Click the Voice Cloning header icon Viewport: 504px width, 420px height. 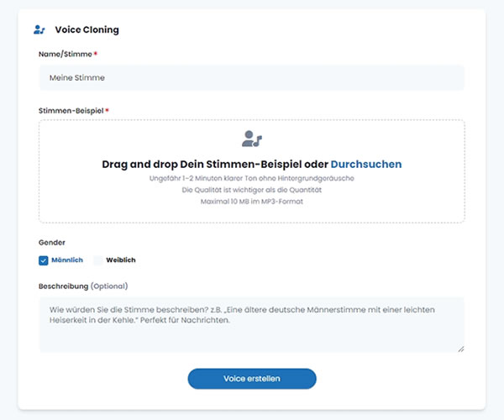(39, 29)
